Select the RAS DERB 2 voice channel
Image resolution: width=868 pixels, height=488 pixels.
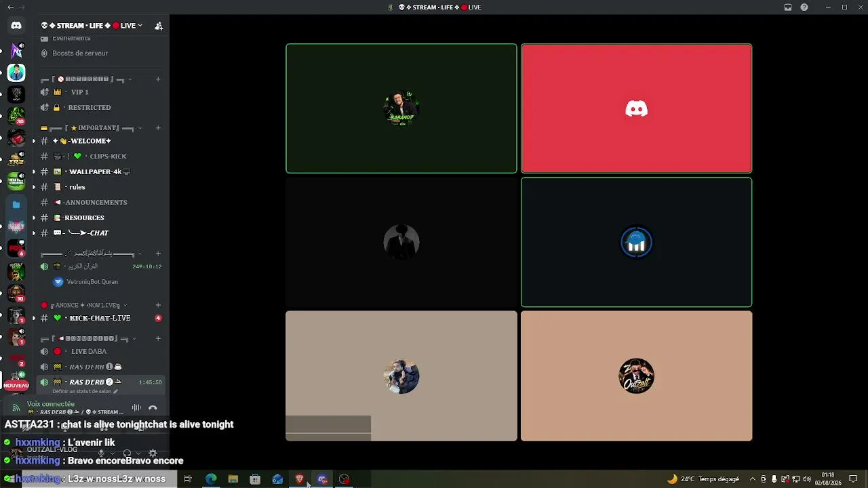pos(100,382)
